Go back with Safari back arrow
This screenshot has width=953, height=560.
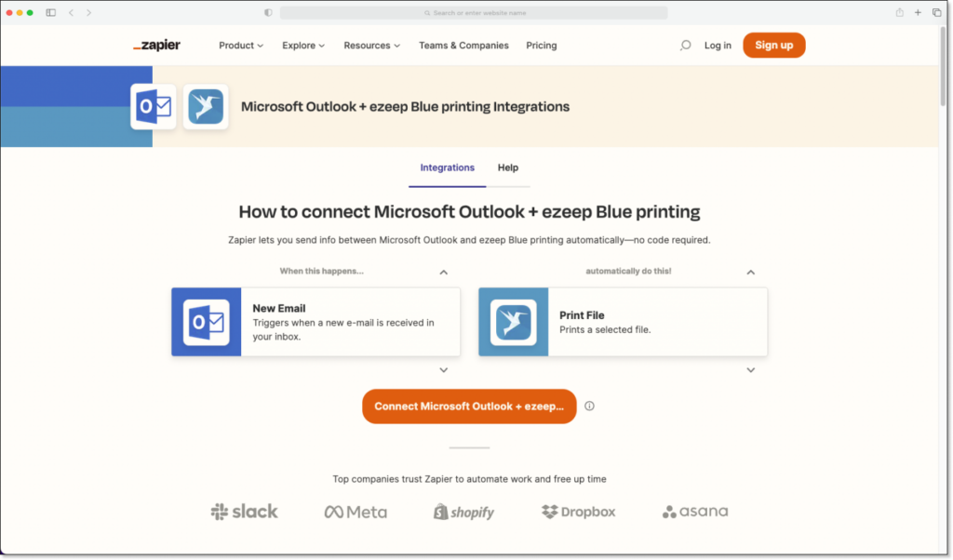tap(71, 13)
